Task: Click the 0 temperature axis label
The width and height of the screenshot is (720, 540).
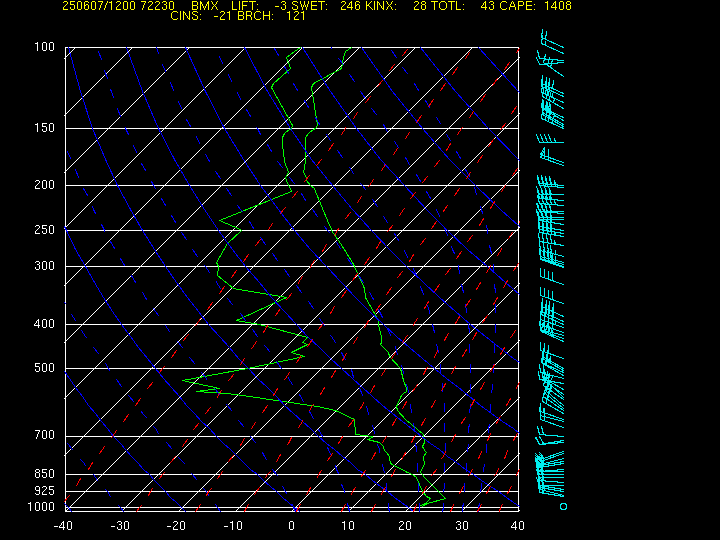Action: coord(292,526)
